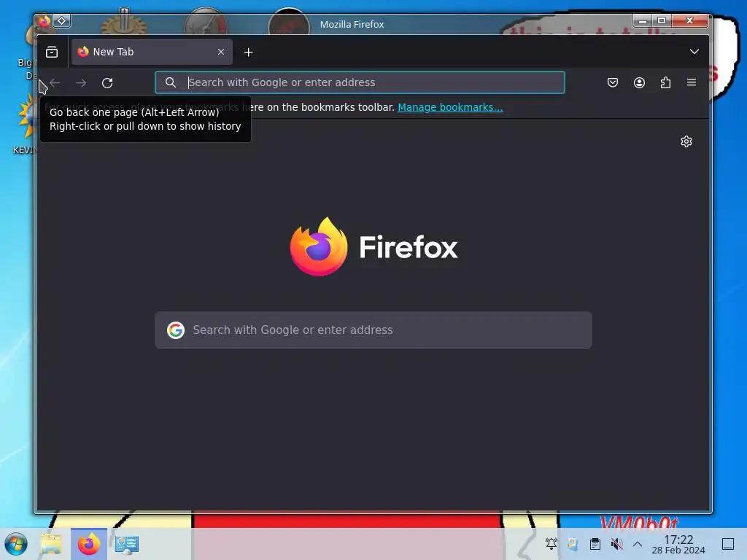Open new tab personalize gear

pyautogui.click(x=686, y=141)
